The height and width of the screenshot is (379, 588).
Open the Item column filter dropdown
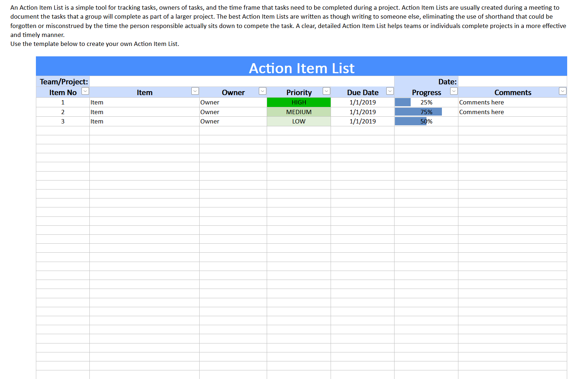(x=195, y=92)
